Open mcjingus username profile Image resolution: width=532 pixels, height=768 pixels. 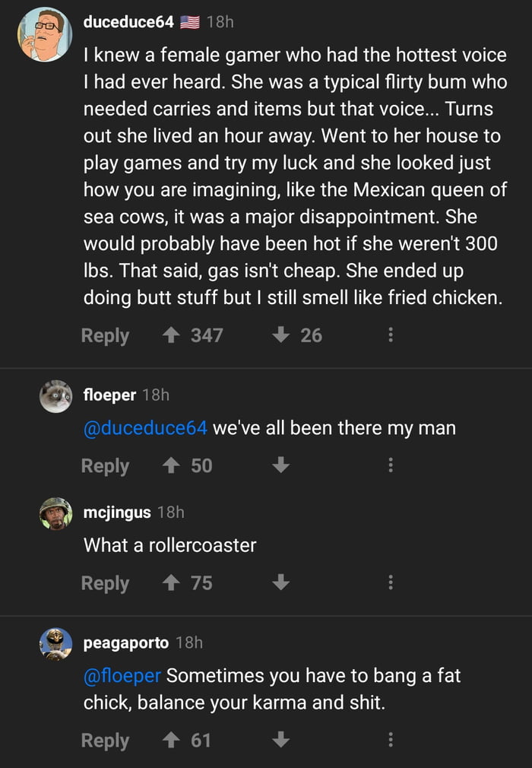(116, 513)
